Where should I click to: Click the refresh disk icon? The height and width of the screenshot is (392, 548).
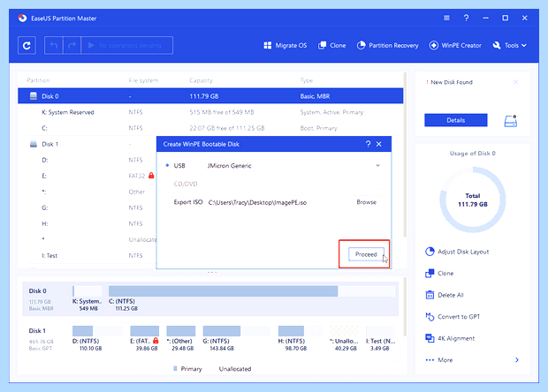point(27,45)
